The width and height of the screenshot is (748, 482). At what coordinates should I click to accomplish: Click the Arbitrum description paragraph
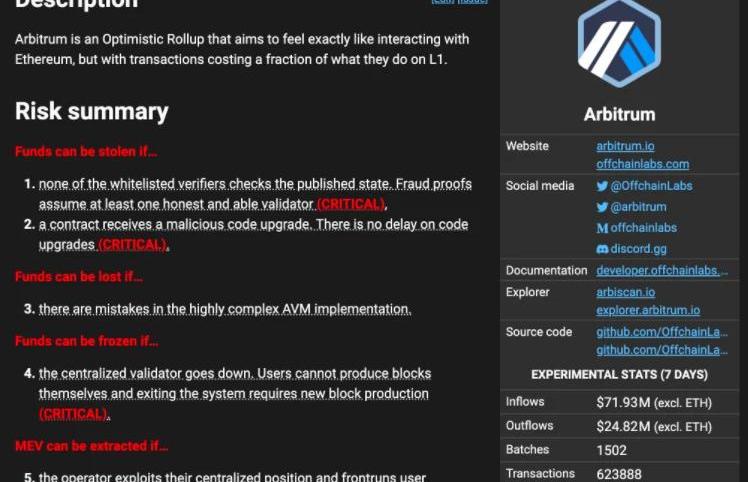[242, 49]
